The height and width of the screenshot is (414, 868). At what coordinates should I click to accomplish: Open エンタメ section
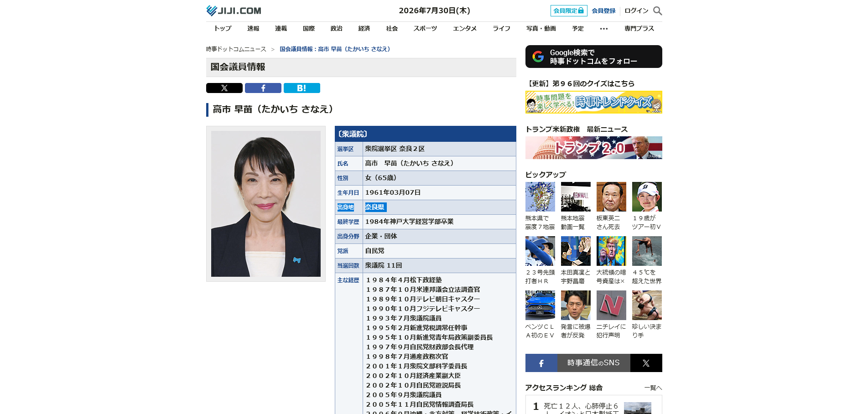click(465, 28)
